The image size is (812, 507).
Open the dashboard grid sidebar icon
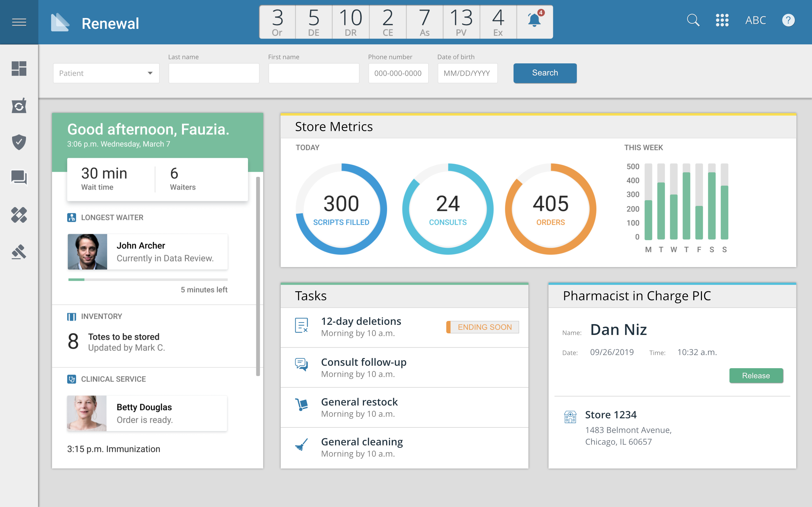pyautogui.click(x=19, y=69)
